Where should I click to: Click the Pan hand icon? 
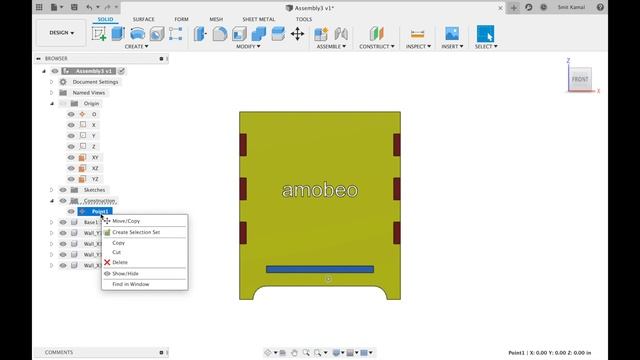click(294, 353)
